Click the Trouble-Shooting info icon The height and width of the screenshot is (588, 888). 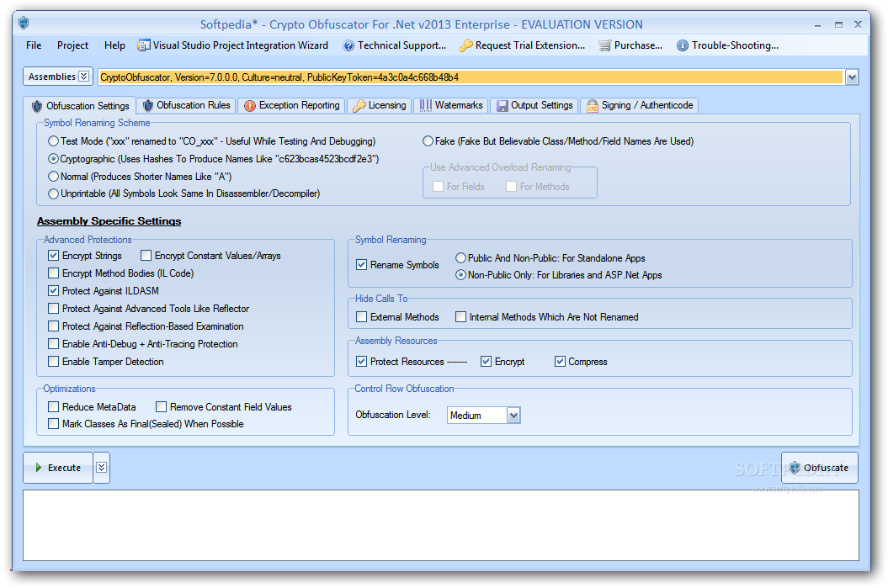tap(683, 45)
